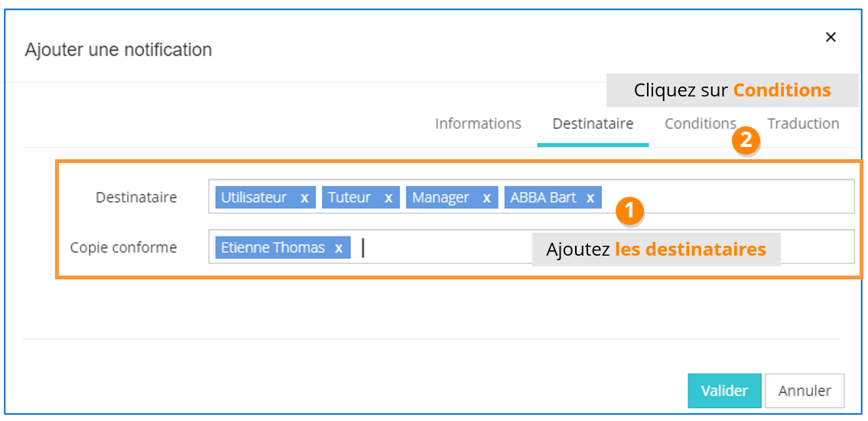Close the Ajouter une notification dialog
This screenshot has height=421, width=868.
coord(831,38)
